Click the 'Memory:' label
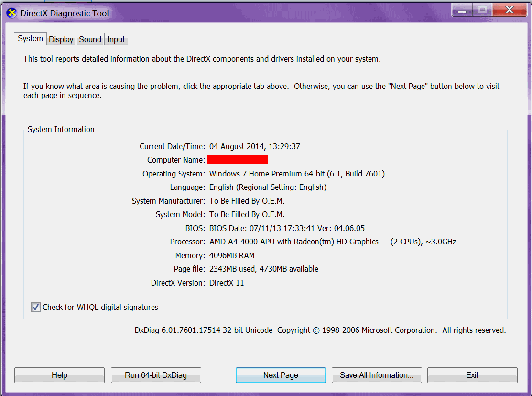The height and width of the screenshot is (396, 532). (x=190, y=255)
